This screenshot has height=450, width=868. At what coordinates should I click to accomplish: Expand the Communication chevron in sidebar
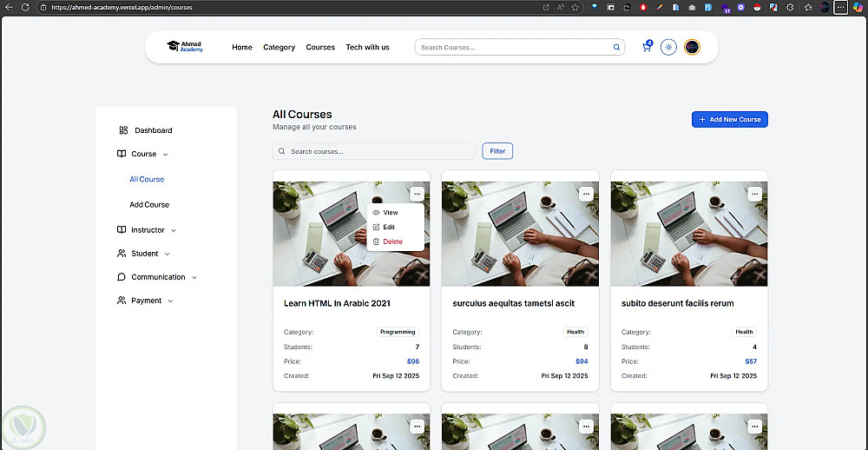click(x=194, y=278)
